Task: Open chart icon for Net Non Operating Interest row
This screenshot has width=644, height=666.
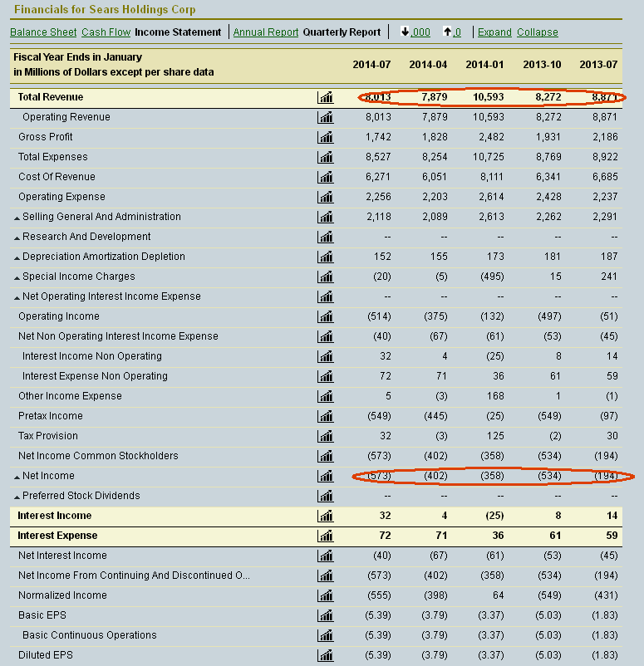Action: (x=326, y=337)
